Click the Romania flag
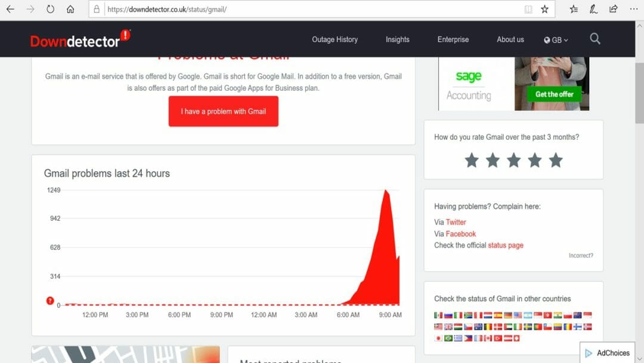 [568, 327]
